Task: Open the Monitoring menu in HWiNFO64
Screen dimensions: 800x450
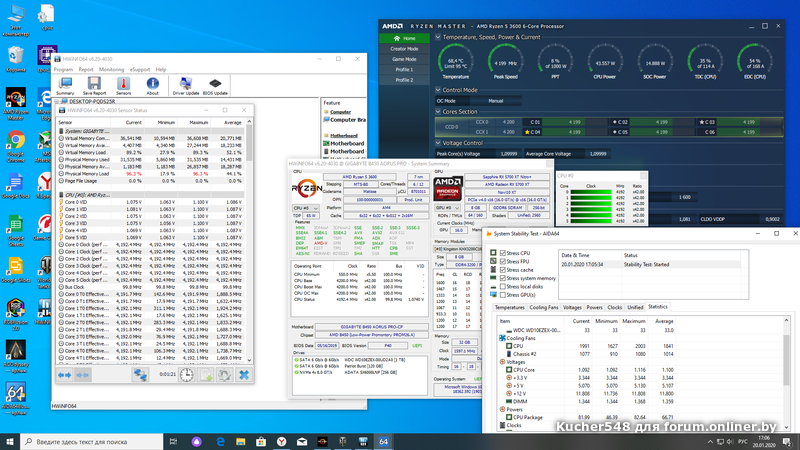Action: pyautogui.click(x=111, y=70)
